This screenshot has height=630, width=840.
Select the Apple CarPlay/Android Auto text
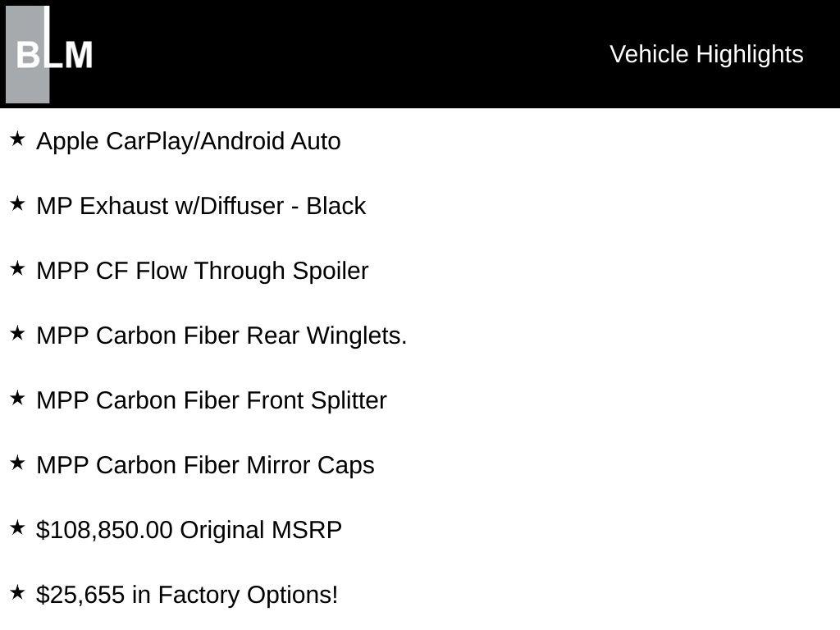click(x=189, y=141)
